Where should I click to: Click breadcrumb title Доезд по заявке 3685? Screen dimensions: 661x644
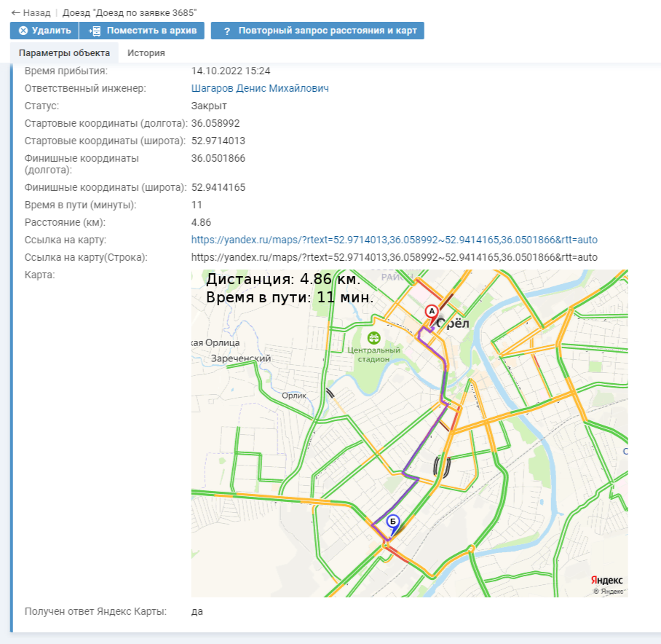130,12
